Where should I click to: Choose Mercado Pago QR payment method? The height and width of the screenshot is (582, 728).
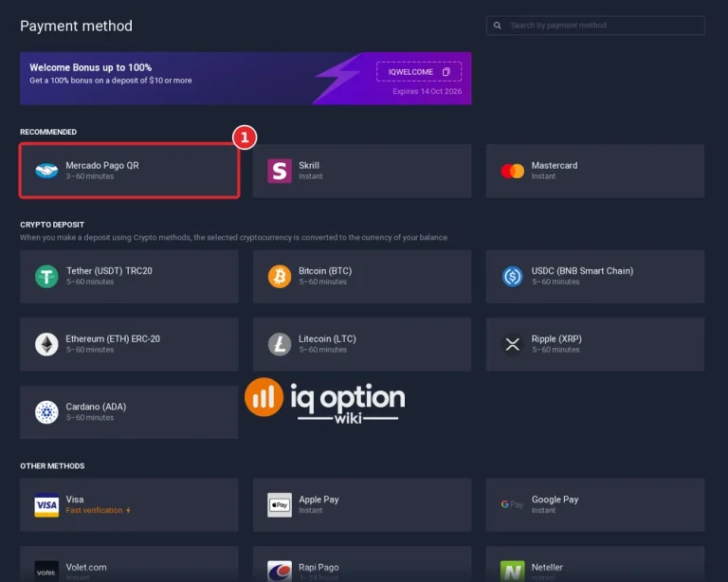coord(129,171)
